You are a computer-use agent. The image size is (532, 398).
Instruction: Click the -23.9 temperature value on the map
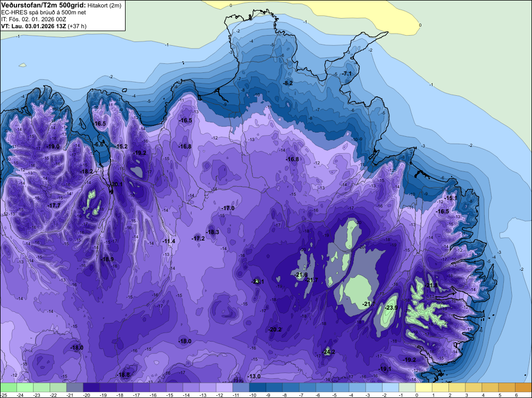coord(391,308)
